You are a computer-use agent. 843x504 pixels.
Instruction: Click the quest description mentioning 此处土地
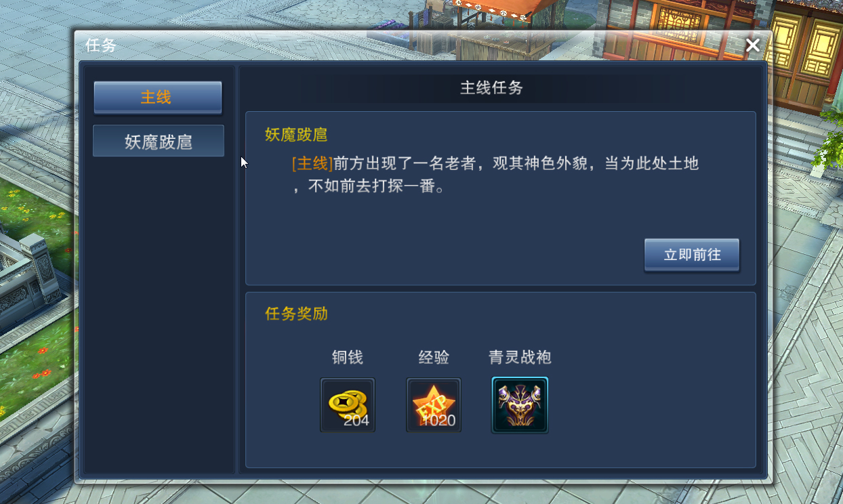(x=495, y=175)
